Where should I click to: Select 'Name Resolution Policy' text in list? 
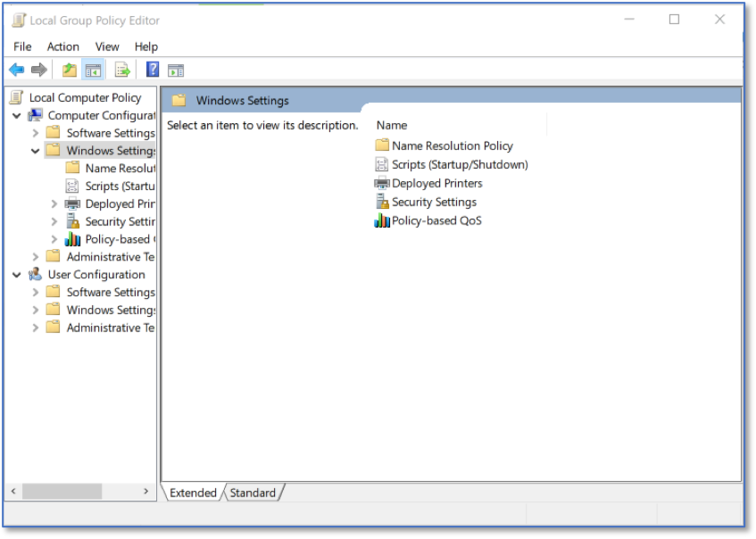point(453,145)
